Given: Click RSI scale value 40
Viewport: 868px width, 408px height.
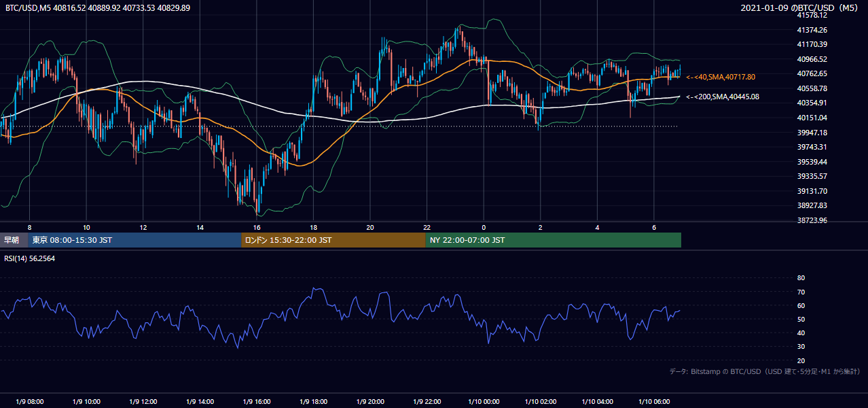Looking at the screenshot, I should pyautogui.click(x=801, y=333).
